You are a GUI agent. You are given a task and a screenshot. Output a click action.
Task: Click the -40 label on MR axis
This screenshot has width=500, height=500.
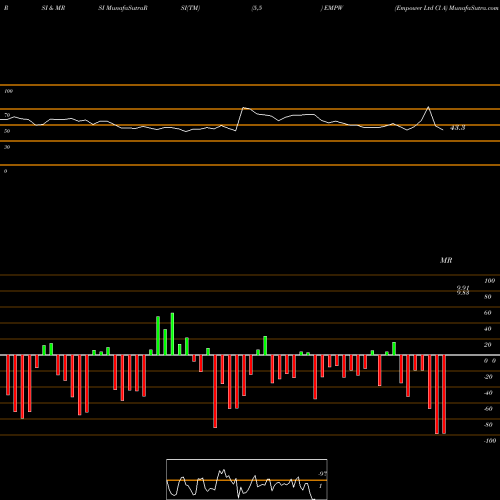(x=488, y=393)
